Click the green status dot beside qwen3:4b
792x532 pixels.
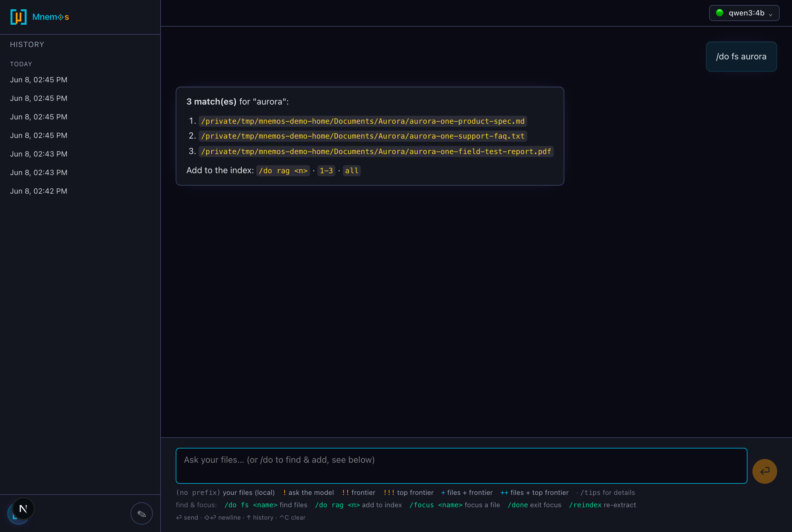719,13
